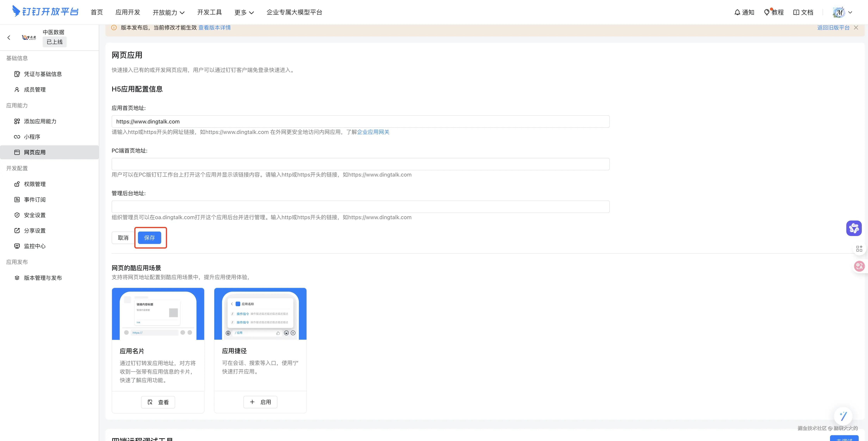Open the docs book icon
The image size is (868, 441).
pos(796,12)
